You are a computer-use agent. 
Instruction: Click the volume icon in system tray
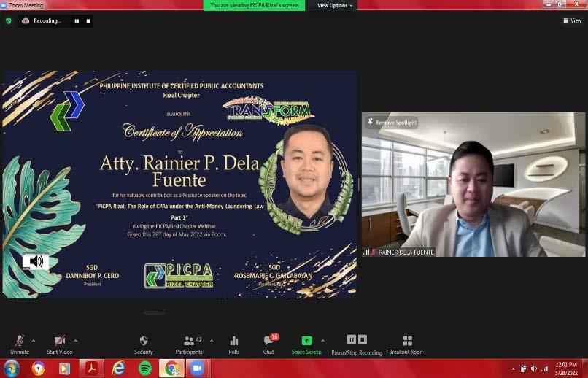pyautogui.click(x=533, y=369)
